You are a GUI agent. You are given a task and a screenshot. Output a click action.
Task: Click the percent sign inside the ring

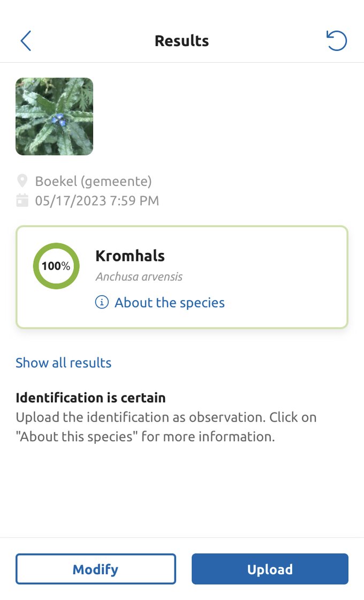65,266
